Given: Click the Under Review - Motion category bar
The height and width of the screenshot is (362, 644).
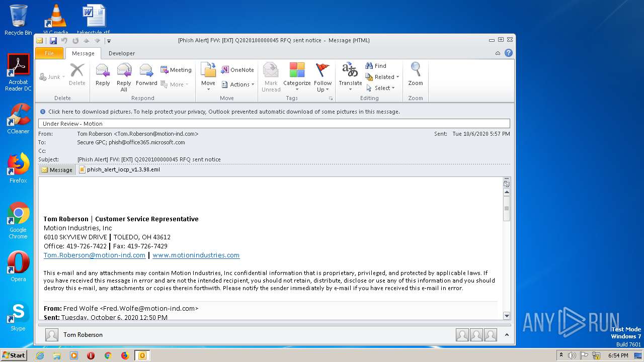Looking at the screenshot, I should coord(274,124).
